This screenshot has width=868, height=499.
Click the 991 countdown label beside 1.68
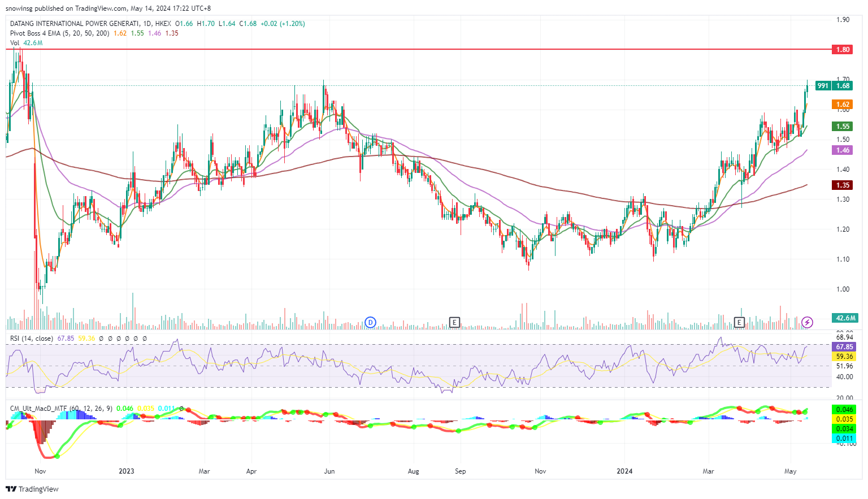[x=823, y=86]
